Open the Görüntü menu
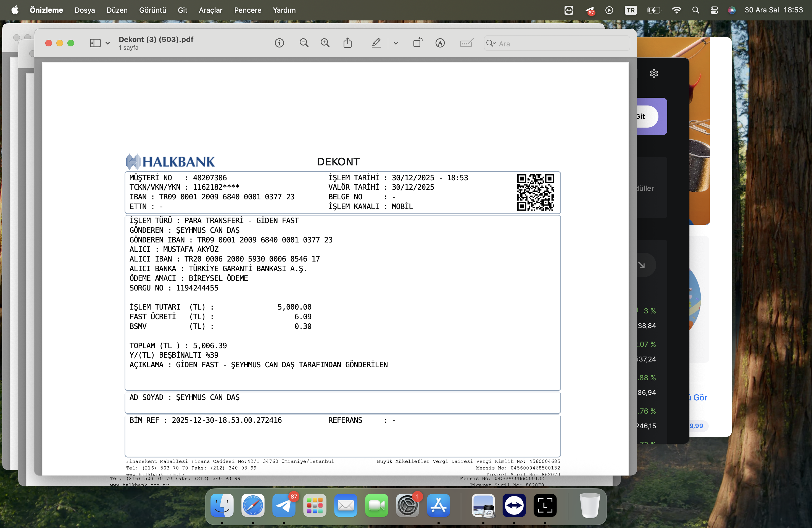The width and height of the screenshot is (812, 528). pos(152,10)
